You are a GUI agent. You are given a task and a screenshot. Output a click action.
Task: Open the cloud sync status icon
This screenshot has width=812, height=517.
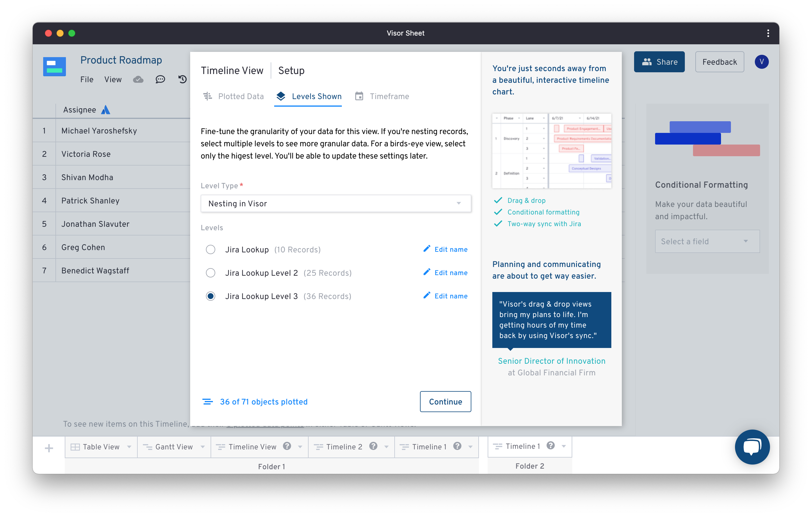tap(138, 80)
